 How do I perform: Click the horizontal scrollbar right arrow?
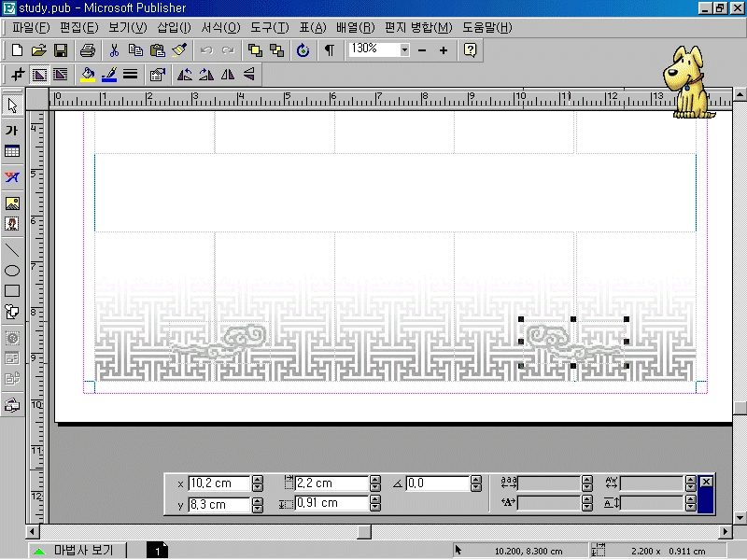(x=726, y=531)
